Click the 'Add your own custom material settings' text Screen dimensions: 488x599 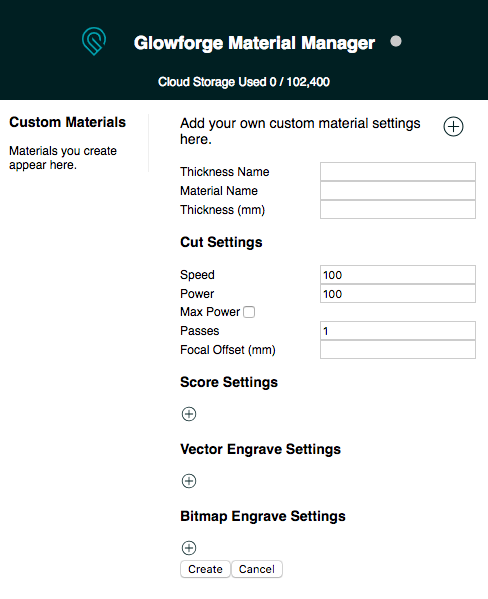point(300,131)
